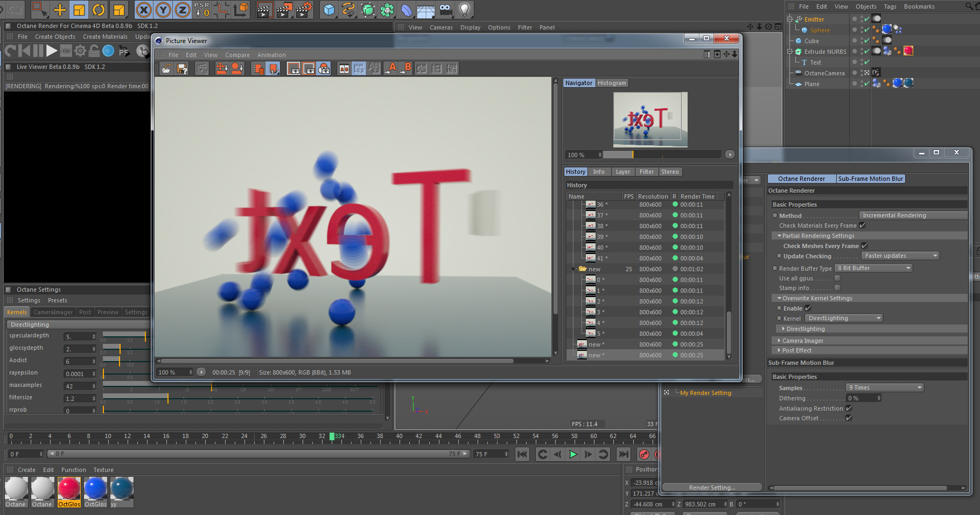The width and height of the screenshot is (980, 515).
Task: Open the Layer tab in Picture Viewer
Action: [x=623, y=172]
